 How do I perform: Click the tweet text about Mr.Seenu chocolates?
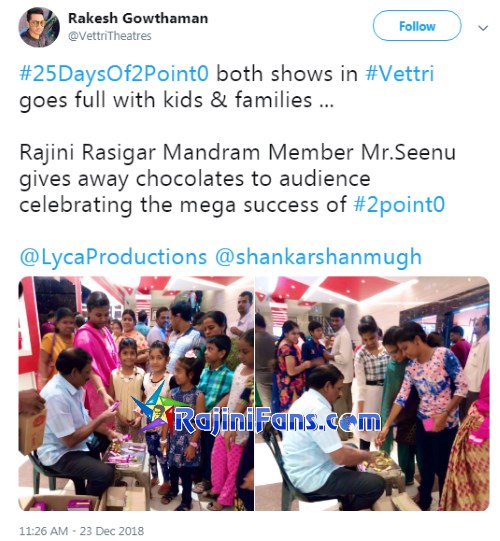237,178
